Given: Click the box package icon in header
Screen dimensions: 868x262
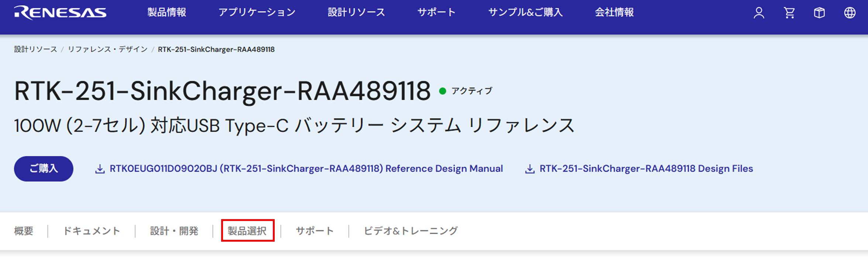Looking at the screenshot, I should click(x=819, y=13).
